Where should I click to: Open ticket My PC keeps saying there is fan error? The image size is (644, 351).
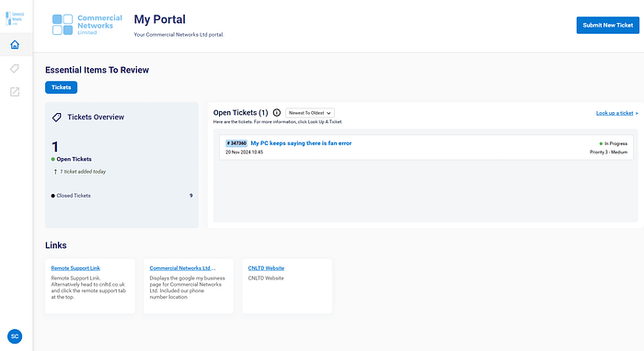(x=301, y=143)
